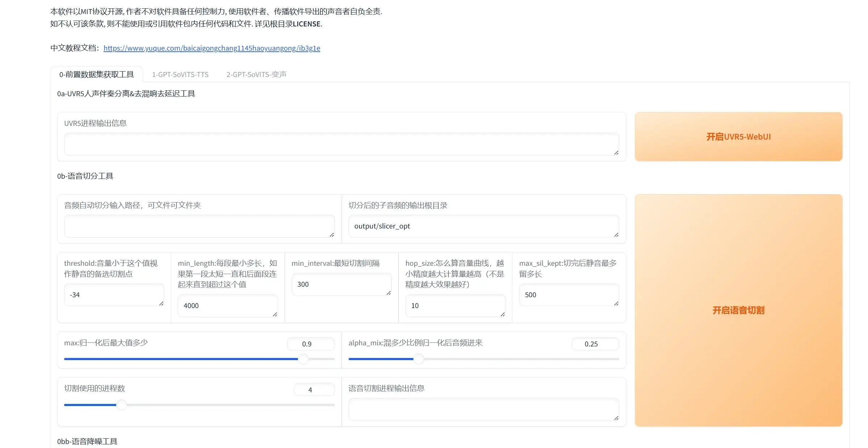Click the 开启语音切割 button
This screenshot has width=868, height=448.
[738, 310]
